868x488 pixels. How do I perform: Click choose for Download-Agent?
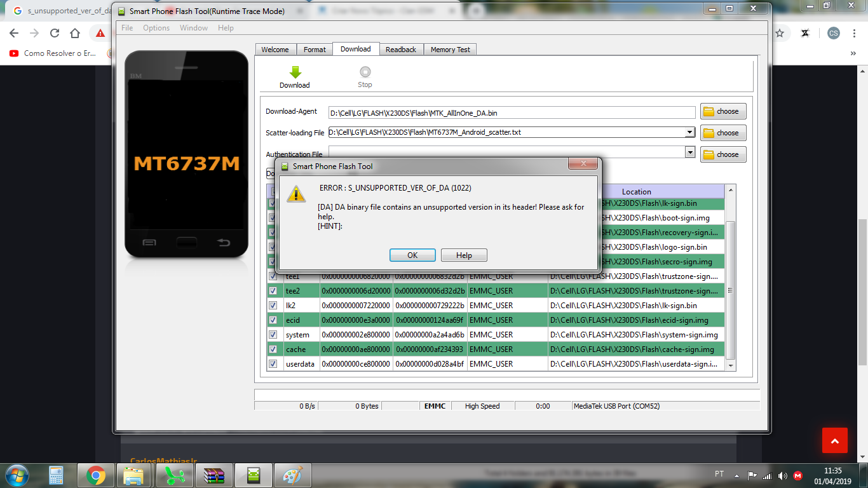point(723,111)
